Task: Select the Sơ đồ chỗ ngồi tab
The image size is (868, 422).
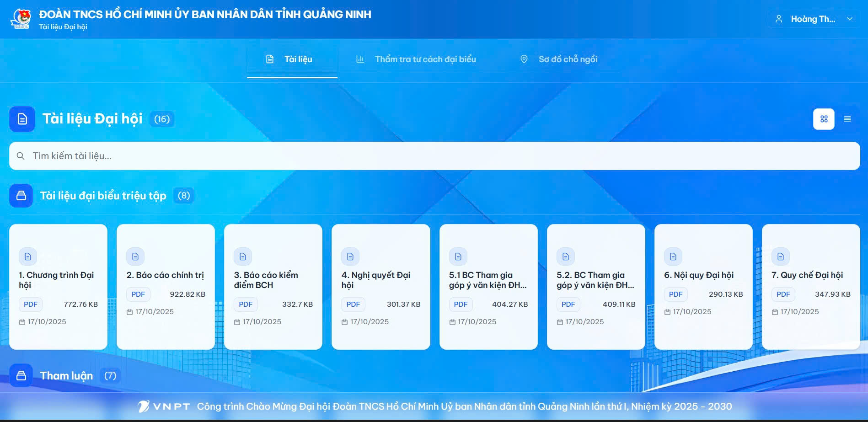Action: [x=559, y=59]
